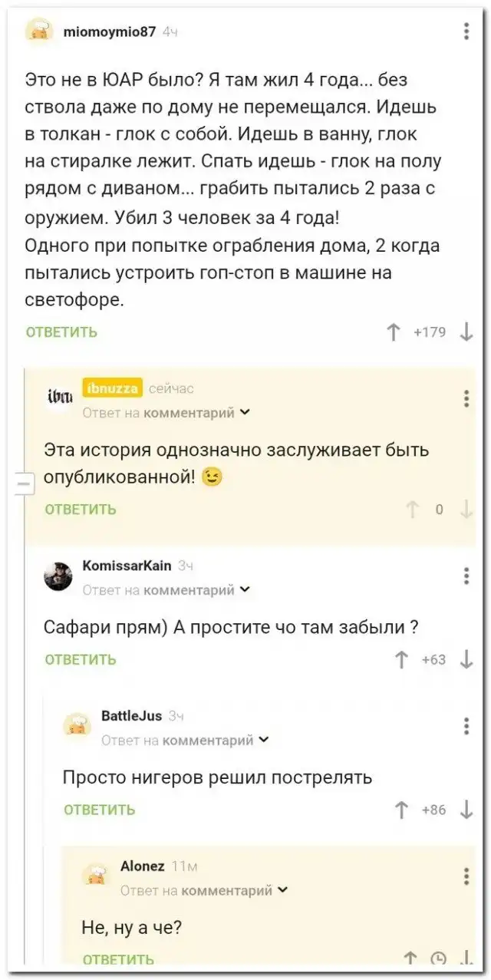This screenshot has height=980, width=491.
Task: Click ОТВЕТИТЬ under miomoymio87 comment
Action: [x=61, y=332]
